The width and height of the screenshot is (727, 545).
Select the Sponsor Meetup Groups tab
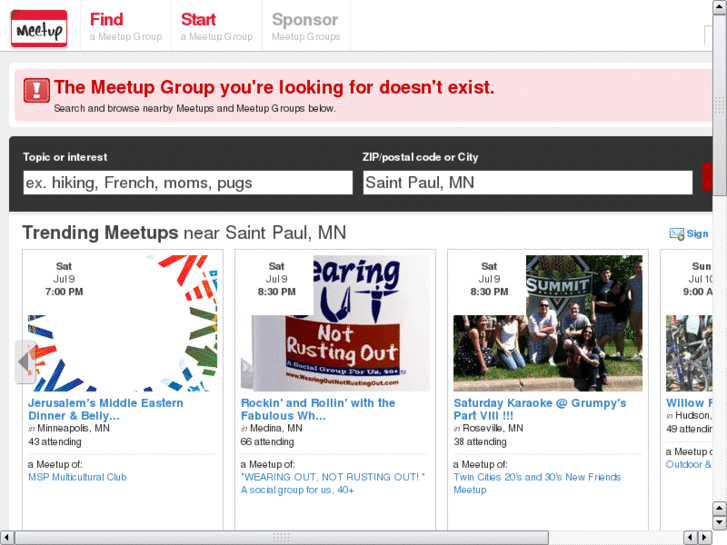(x=305, y=27)
